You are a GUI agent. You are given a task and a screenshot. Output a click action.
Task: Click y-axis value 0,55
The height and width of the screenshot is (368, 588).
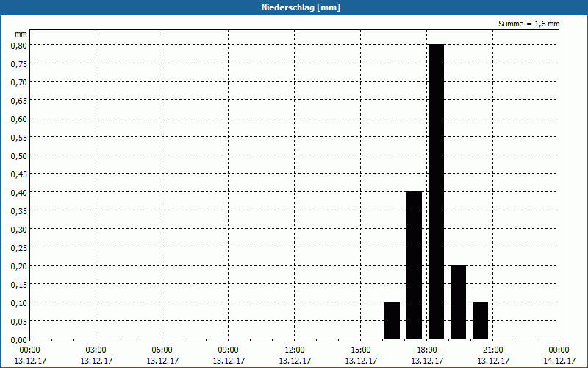tap(19, 138)
